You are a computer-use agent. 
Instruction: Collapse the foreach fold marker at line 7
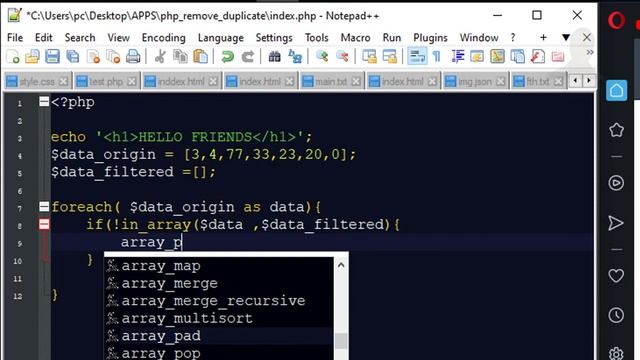[44, 207]
